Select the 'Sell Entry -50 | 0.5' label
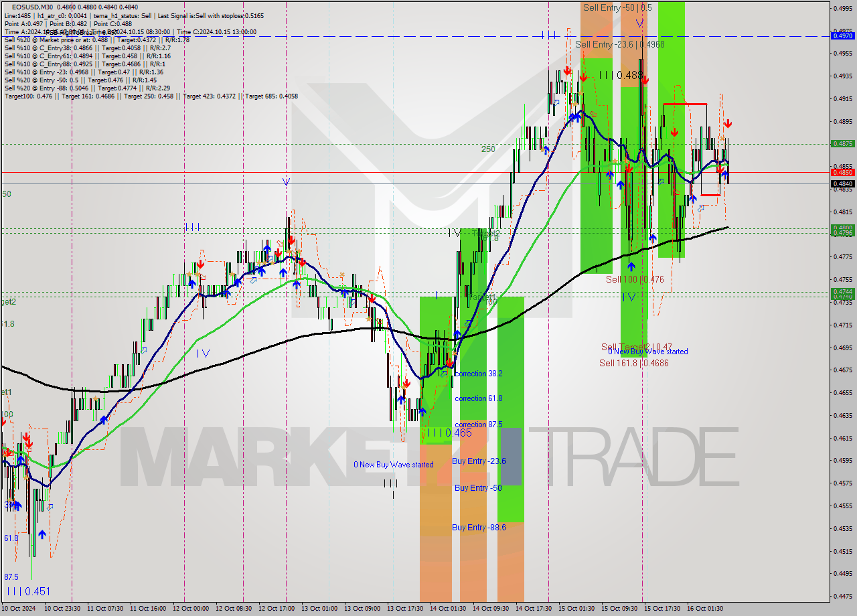Screen dimensions: 857x616 pos(617,7)
